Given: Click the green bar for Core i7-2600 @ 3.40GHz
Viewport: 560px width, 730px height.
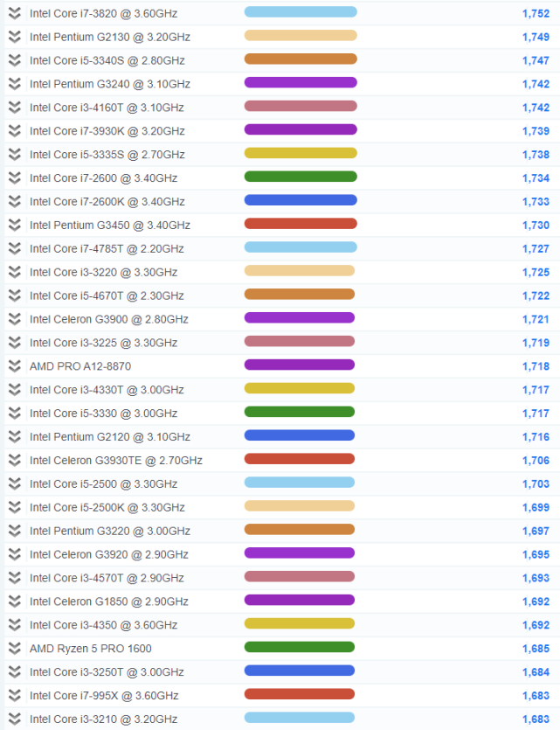Looking at the screenshot, I should pyautogui.click(x=301, y=177).
